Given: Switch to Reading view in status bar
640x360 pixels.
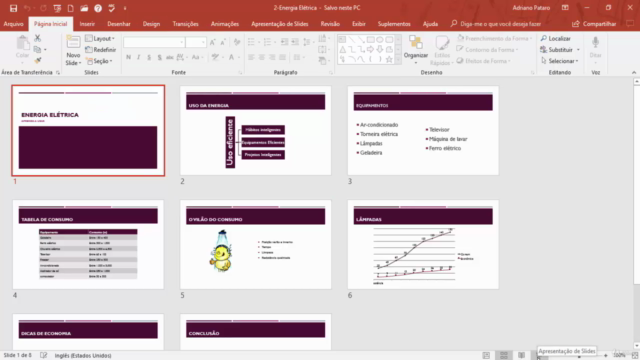Looking at the screenshot, I should (x=522, y=356).
